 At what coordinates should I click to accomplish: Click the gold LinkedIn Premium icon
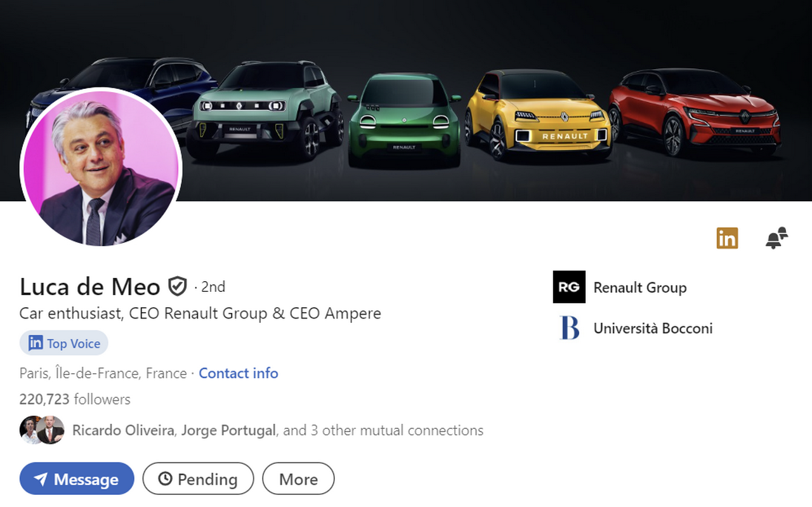click(727, 238)
